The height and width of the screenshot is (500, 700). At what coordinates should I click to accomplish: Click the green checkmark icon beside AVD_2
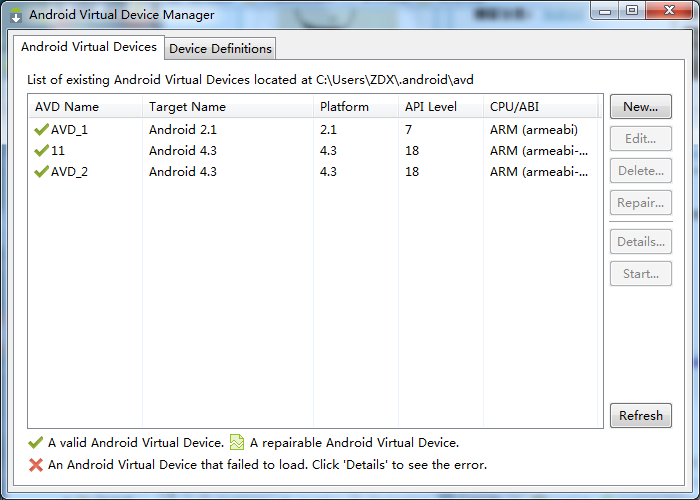coord(41,171)
